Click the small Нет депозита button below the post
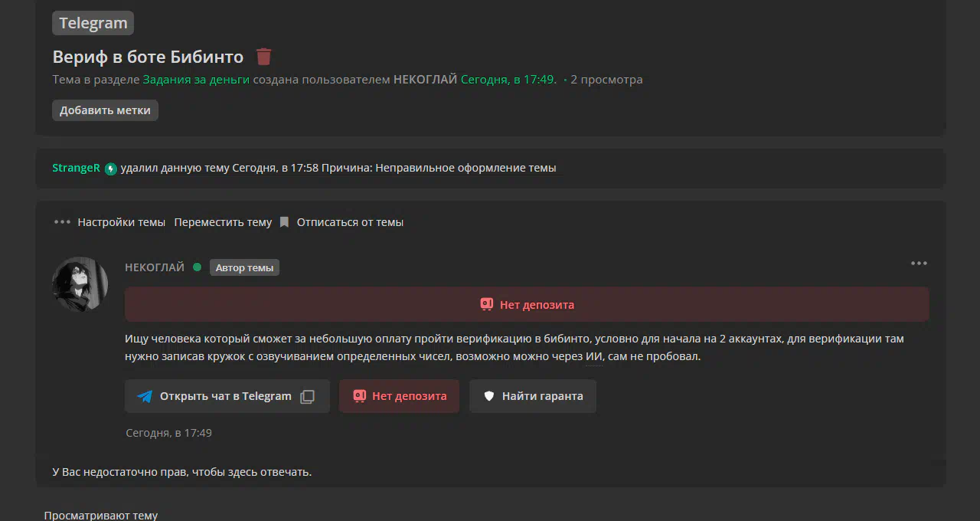Viewport: 980px width, 521px height. click(399, 396)
